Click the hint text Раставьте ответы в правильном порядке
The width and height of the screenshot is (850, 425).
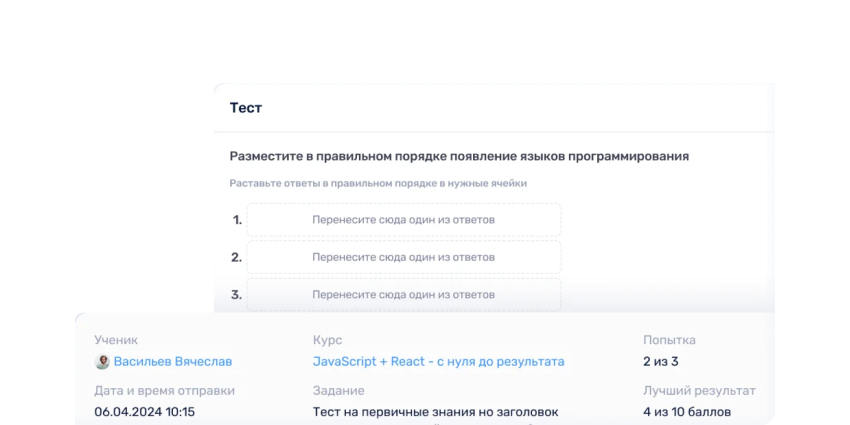coord(378,183)
